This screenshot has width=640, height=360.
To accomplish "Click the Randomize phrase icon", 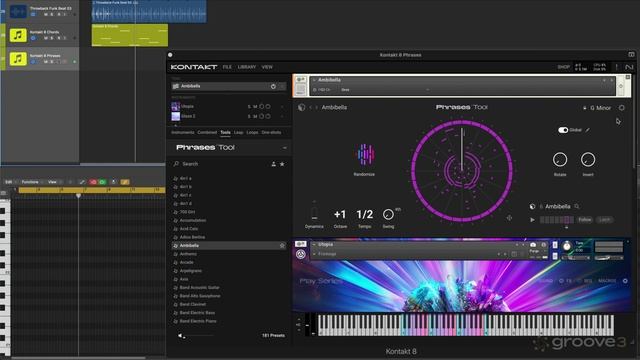I will pyautogui.click(x=365, y=155).
